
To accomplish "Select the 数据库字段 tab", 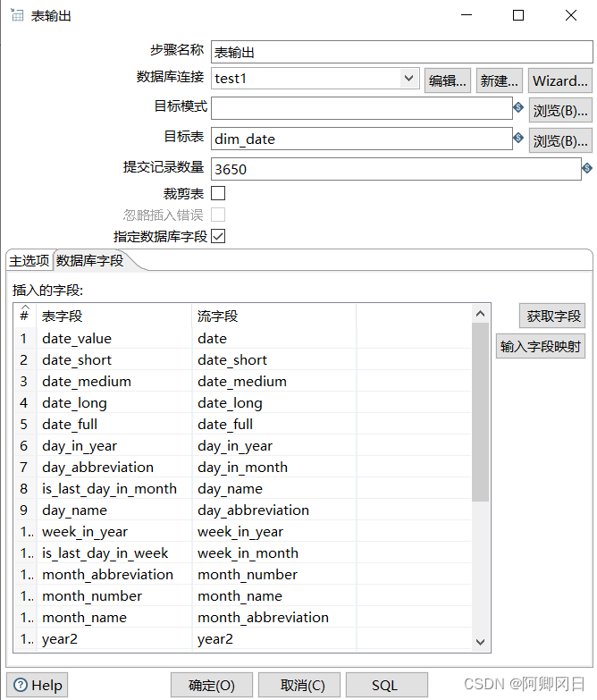I will [89, 261].
